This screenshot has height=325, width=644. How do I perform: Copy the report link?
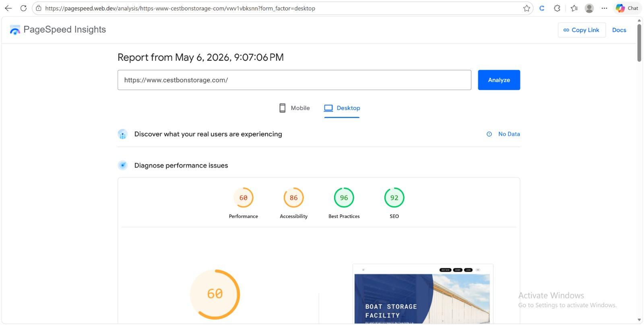click(582, 30)
